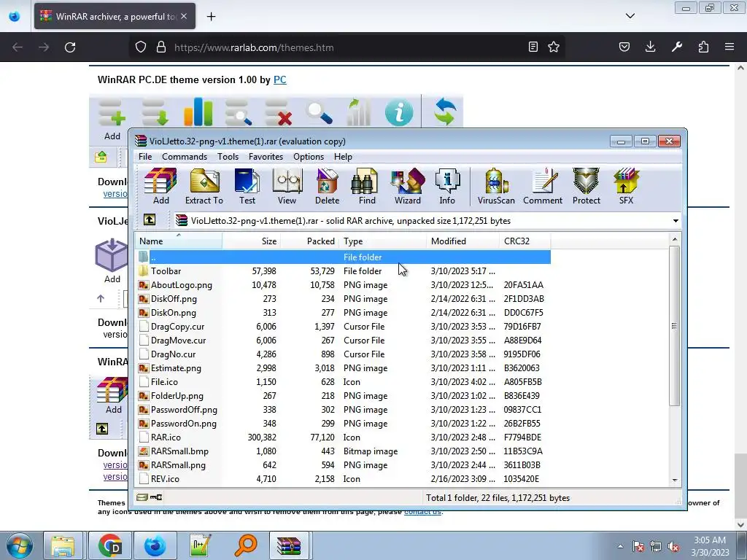The width and height of the screenshot is (747, 560).
Task: Sort by the Modified column header
Action: [x=462, y=241]
